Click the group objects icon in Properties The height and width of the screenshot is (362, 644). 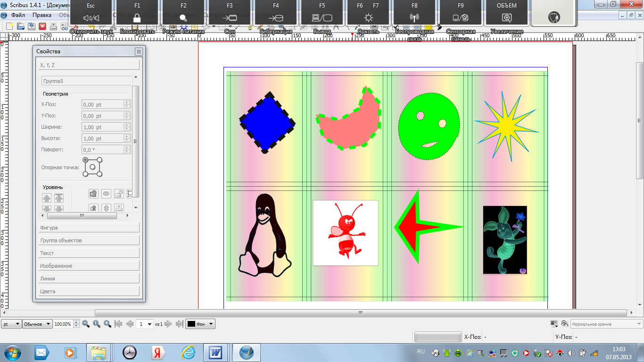(x=93, y=193)
